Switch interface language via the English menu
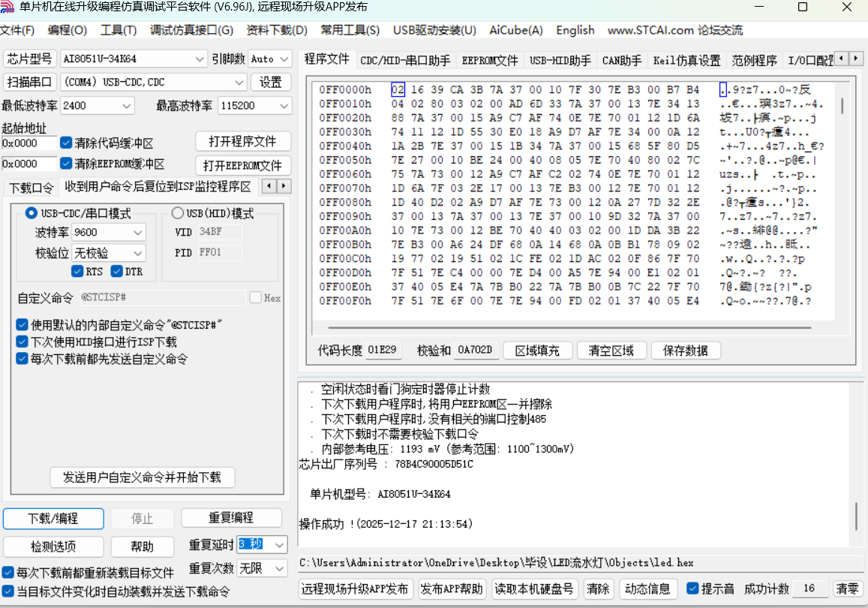 point(575,30)
